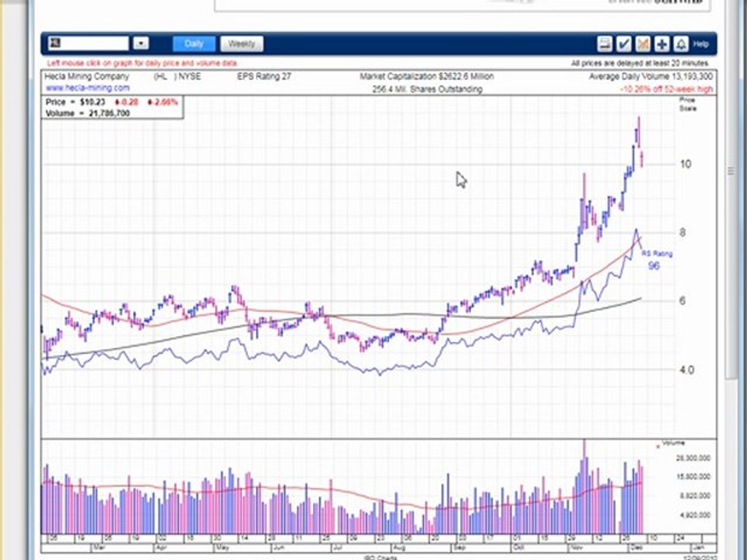Click the Volume legend label
Image resolution: width=747 pixels, height=560 pixels.
tap(672, 443)
